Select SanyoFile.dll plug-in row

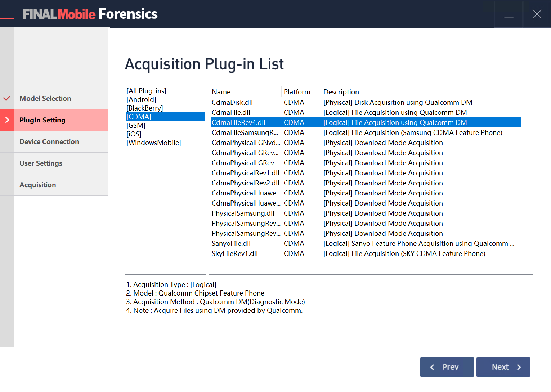click(366, 244)
